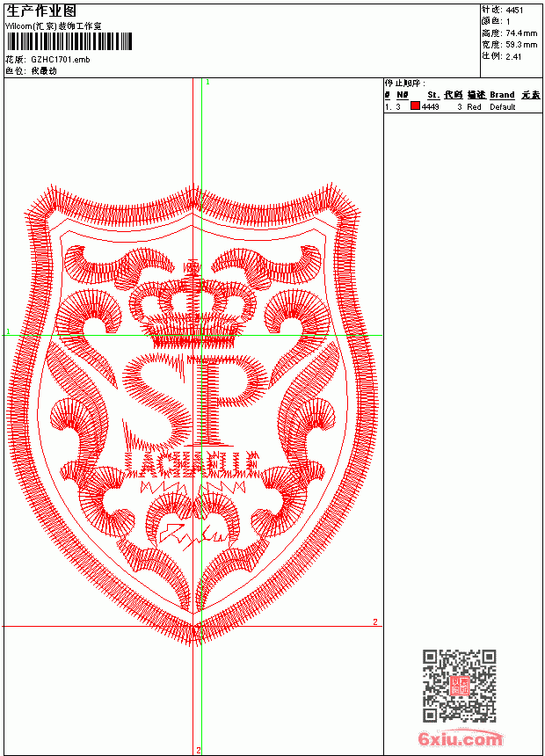Select the red thread color swatch
The height and width of the screenshot is (756, 545).
415,106
